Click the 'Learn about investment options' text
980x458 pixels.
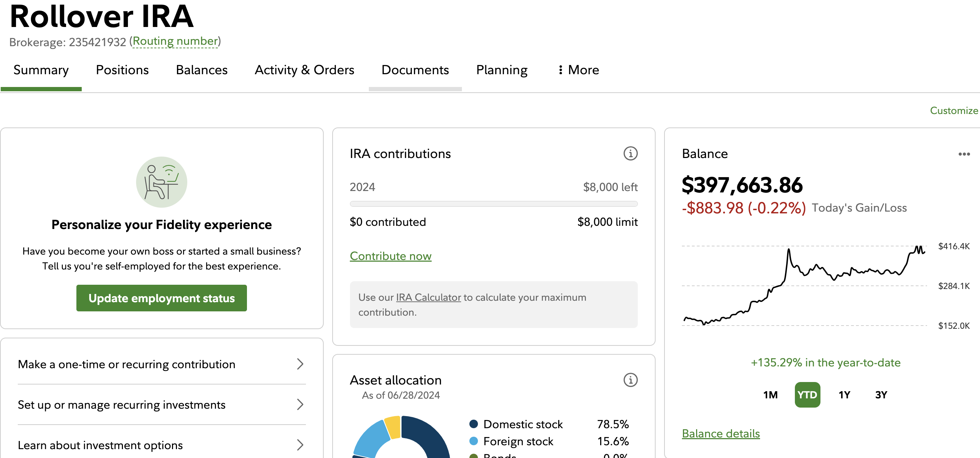[x=101, y=445]
